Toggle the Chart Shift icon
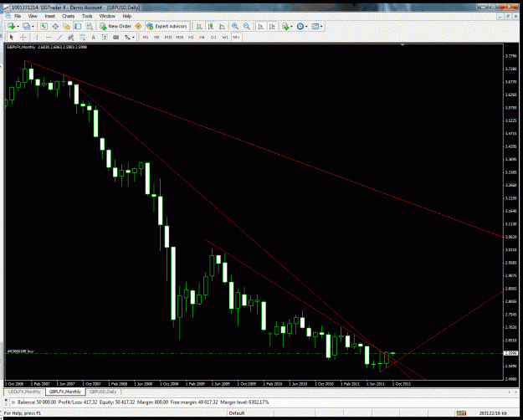Image resolution: width=523 pixels, height=420 pixels. (272, 26)
